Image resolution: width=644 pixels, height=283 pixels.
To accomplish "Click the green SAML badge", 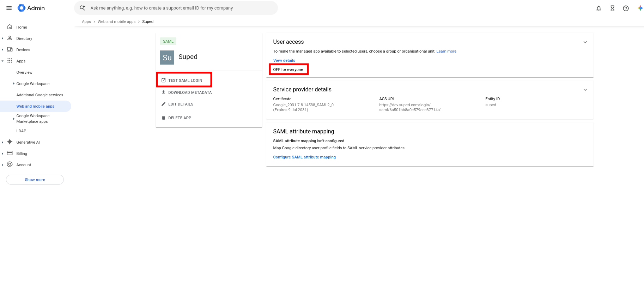I will pos(168,41).
